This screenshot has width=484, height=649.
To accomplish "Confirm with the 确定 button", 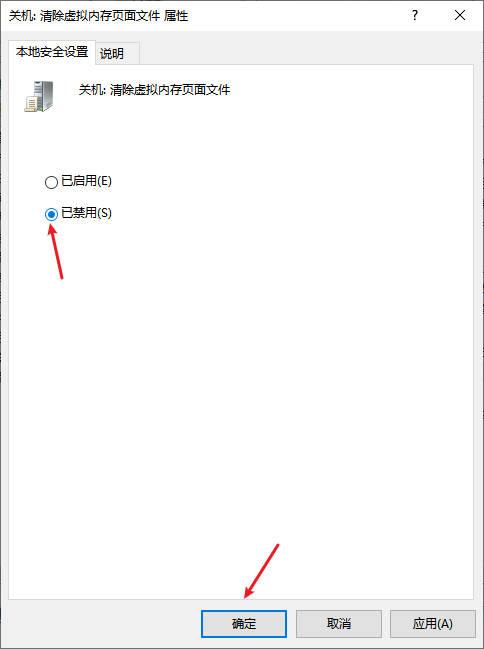I will click(244, 624).
